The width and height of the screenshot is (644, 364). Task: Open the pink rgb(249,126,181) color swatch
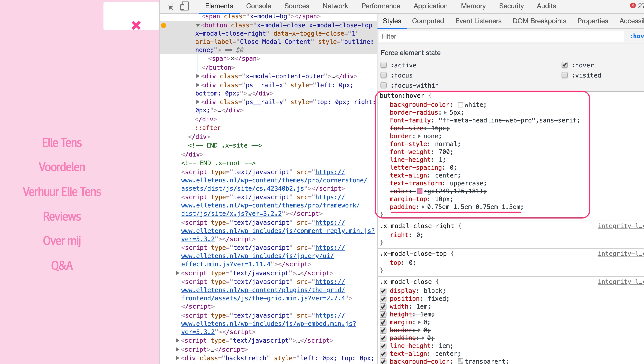coord(420,191)
